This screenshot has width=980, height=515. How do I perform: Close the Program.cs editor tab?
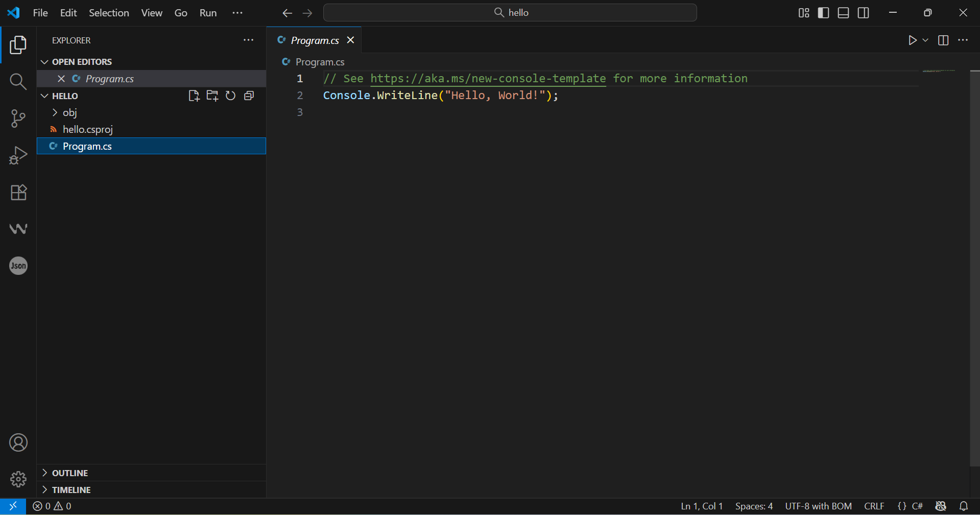(x=351, y=40)
